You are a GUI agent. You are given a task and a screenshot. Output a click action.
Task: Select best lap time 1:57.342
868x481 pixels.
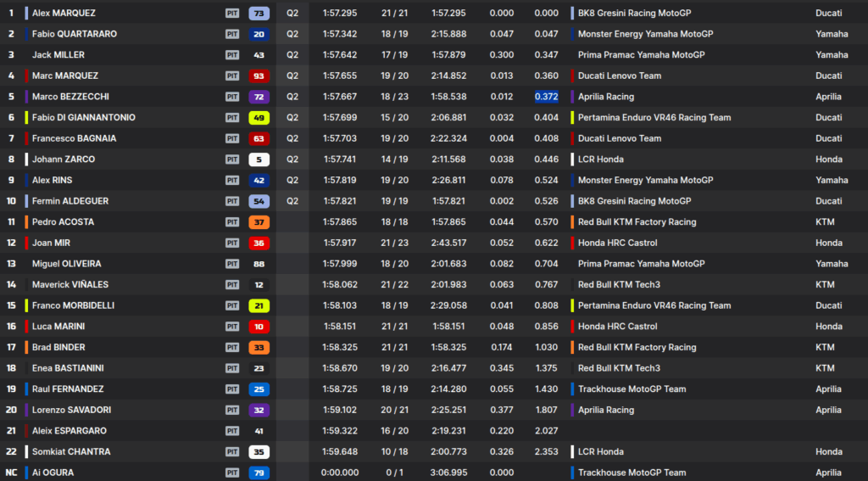pos(340,34)
